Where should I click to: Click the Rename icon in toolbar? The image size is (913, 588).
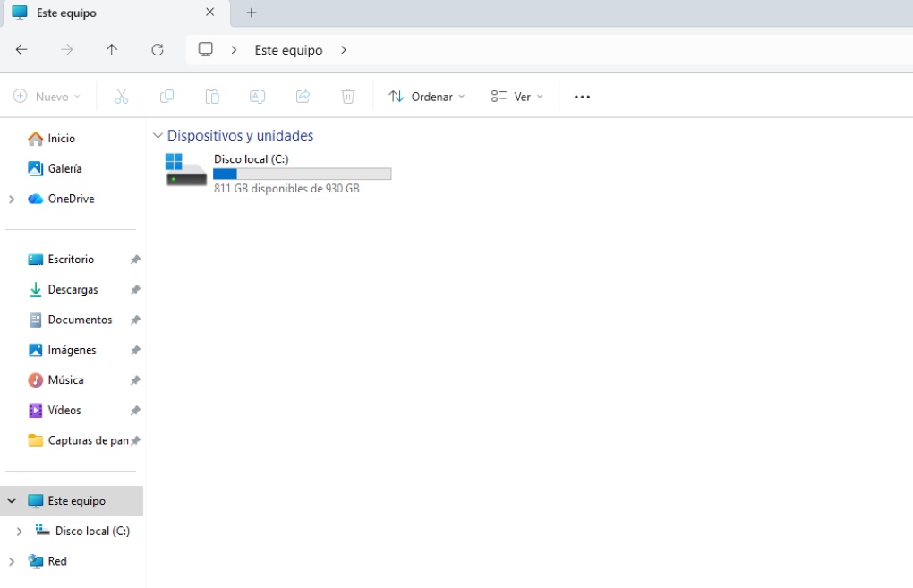(257, 97)
